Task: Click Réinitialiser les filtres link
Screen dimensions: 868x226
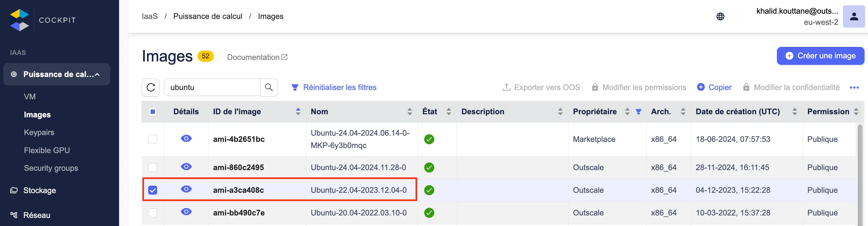Action: (339, 87)
